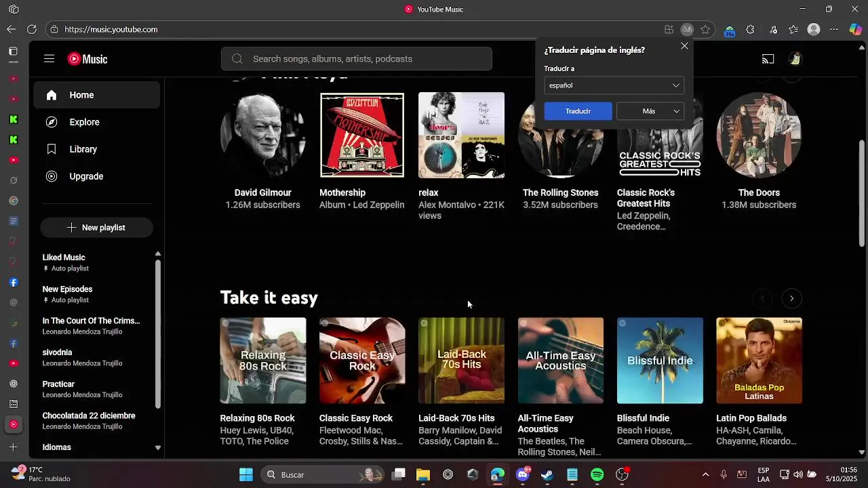The height and width of the screenshot is (488, 868).
Task: Reload the page with refresh icon
Action: (32, 29)
